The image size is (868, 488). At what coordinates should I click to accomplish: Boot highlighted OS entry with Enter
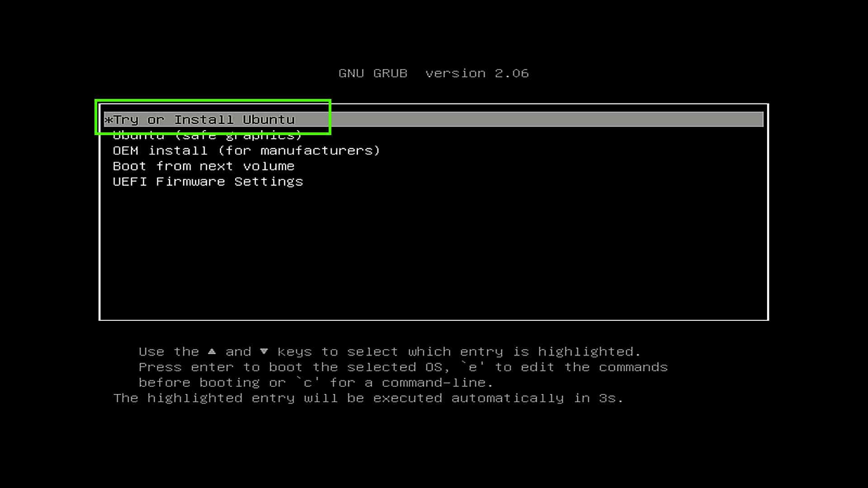click(434, 119)
